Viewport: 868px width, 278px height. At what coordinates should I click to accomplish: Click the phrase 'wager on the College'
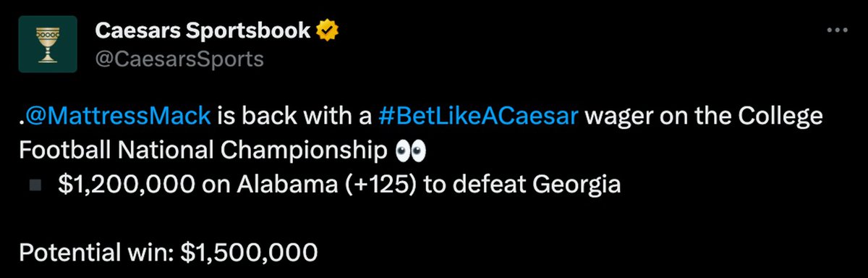[704, 117]
